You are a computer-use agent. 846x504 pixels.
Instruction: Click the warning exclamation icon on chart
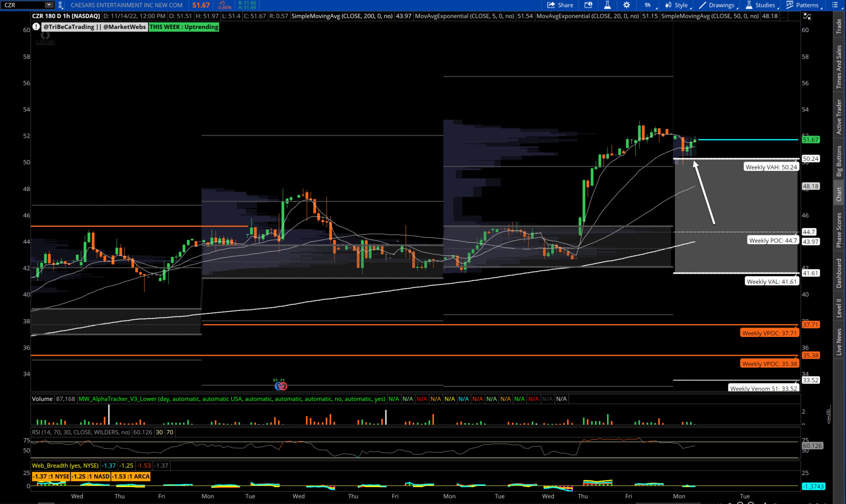point(36,27)
